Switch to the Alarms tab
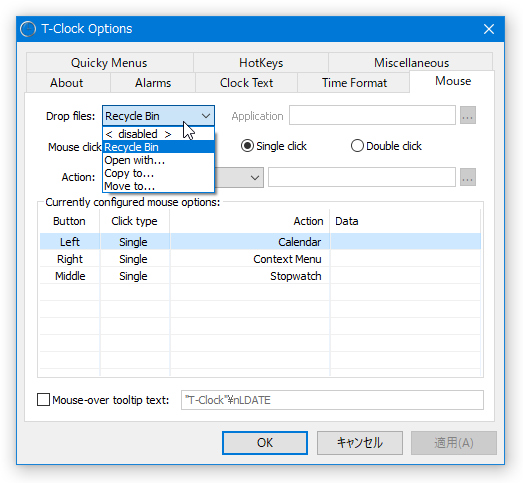The width and height of the screenshot is (523, 483). pyautogui.click(x=153, y=83)
